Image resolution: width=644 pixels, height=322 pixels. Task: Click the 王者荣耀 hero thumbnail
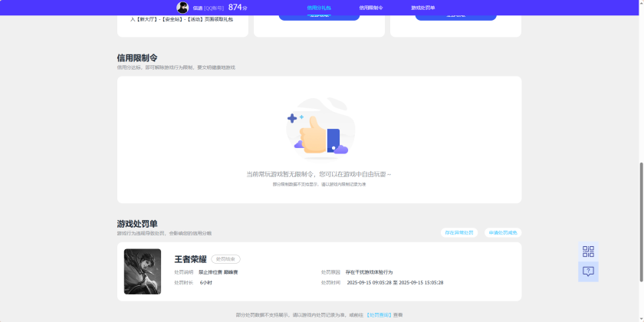[143, 271]
